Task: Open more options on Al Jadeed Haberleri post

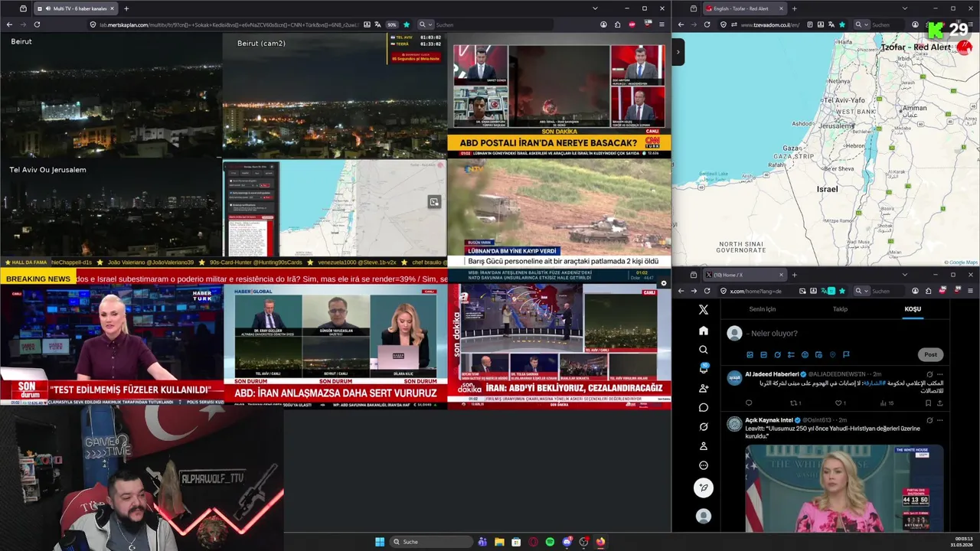Action: 940,374
